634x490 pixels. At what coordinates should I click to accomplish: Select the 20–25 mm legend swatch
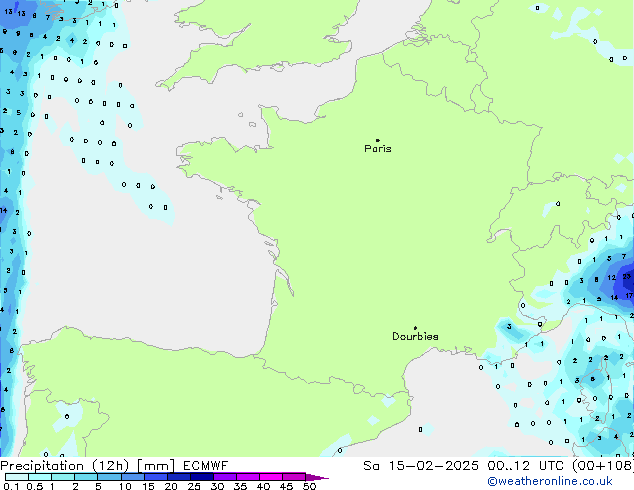tap(179, 477)
